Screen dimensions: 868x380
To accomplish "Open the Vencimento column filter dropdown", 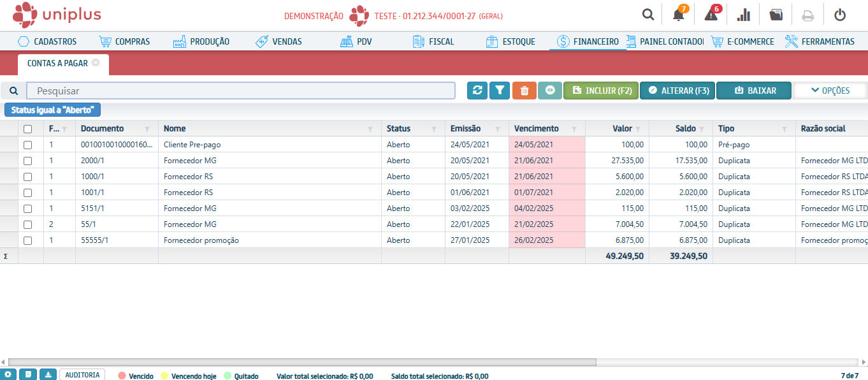I will click(574, 129).
